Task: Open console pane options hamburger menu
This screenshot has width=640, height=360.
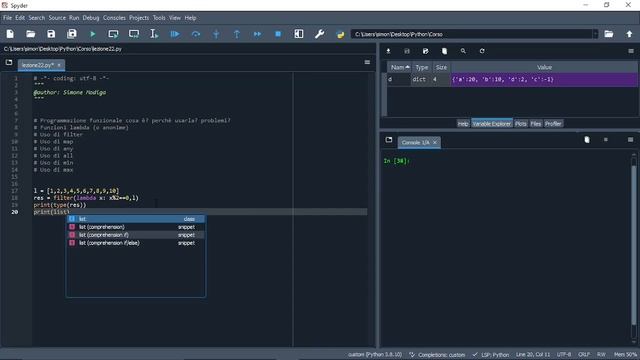Action: coord(631,140)
